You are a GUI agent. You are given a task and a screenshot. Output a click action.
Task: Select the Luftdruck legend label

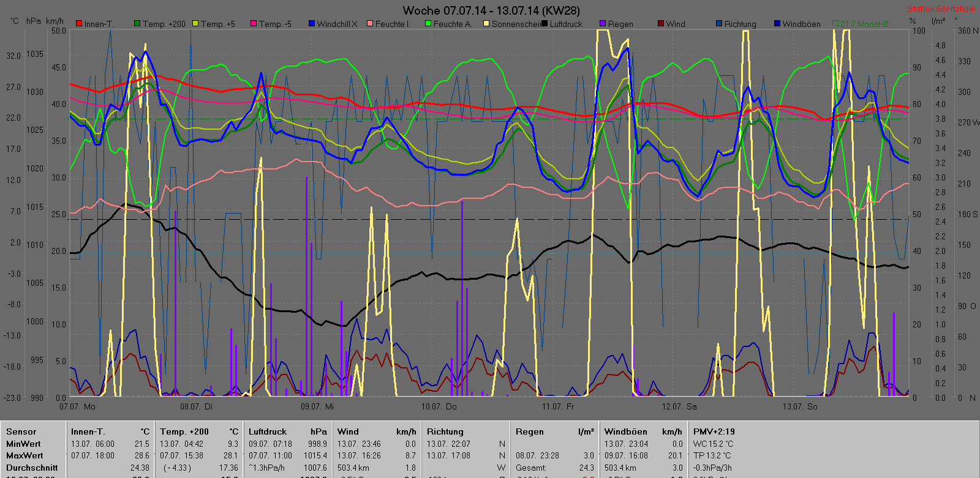click(x=567, y=24)
